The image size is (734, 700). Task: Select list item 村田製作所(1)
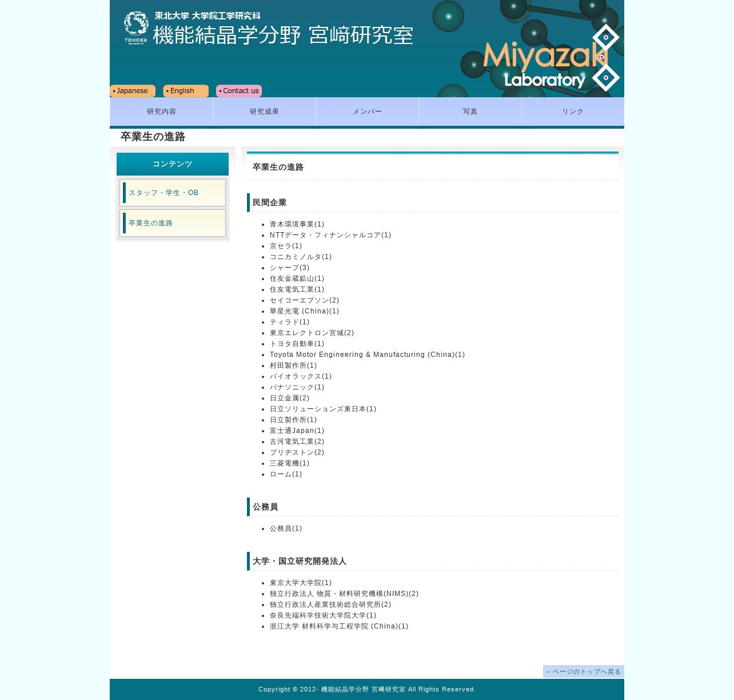click(293, 365)
